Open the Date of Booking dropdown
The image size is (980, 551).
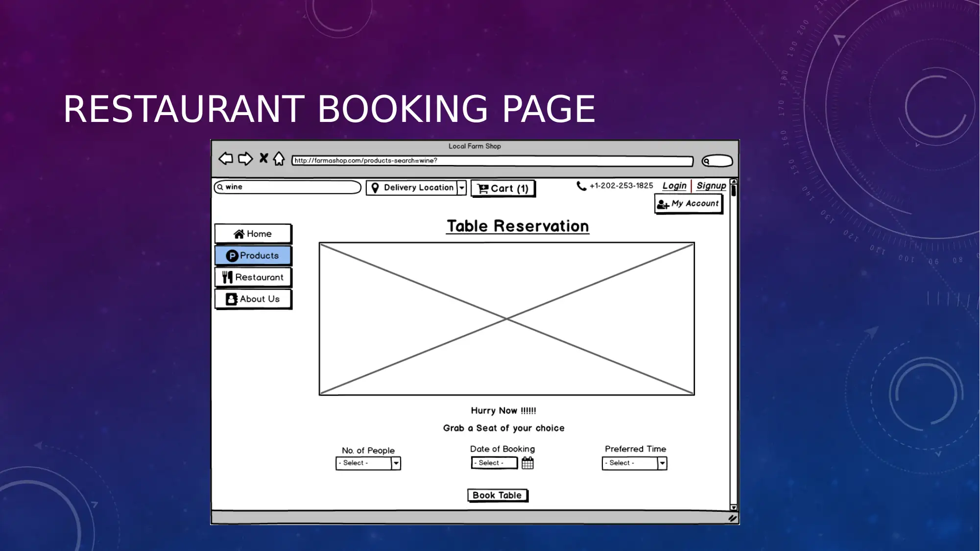click(x=495, y=463)
